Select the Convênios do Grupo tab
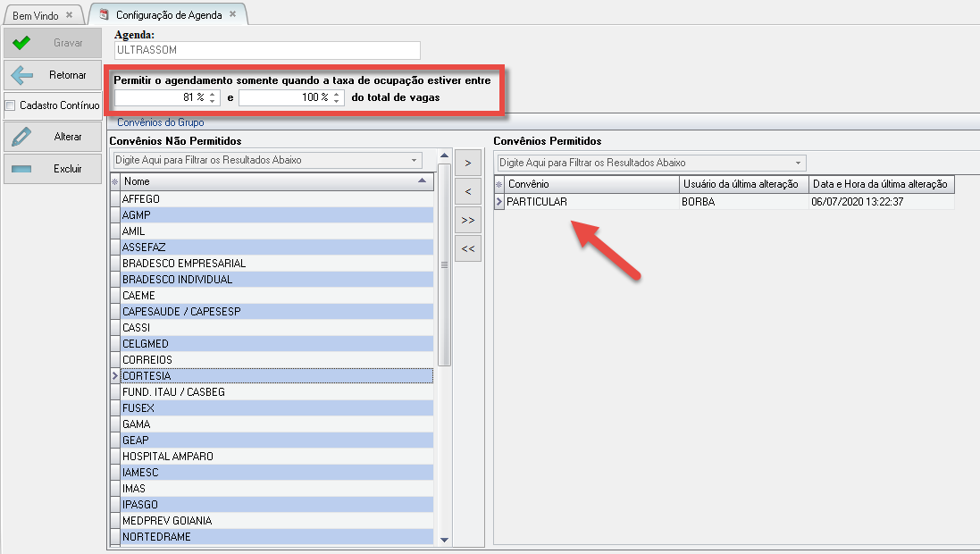 pos(161,122)
